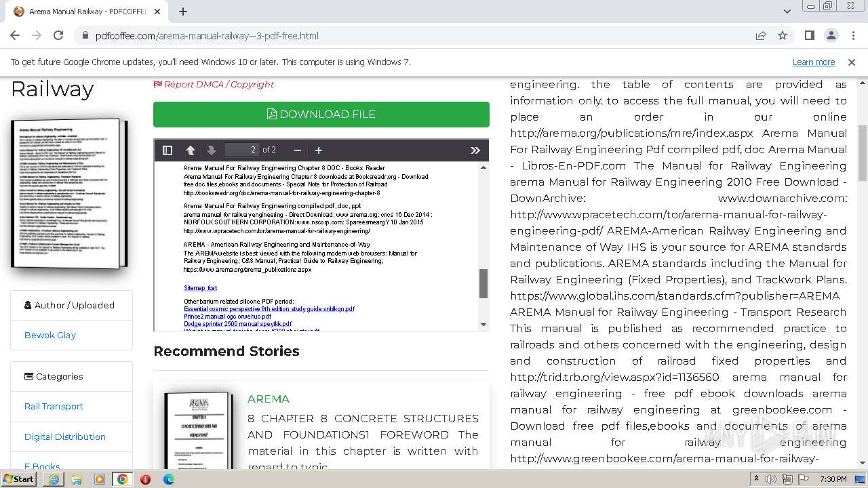Close the Arema Manual Railway tab
The width and height of the screenshot is (868, 488).
coord(157,12)
